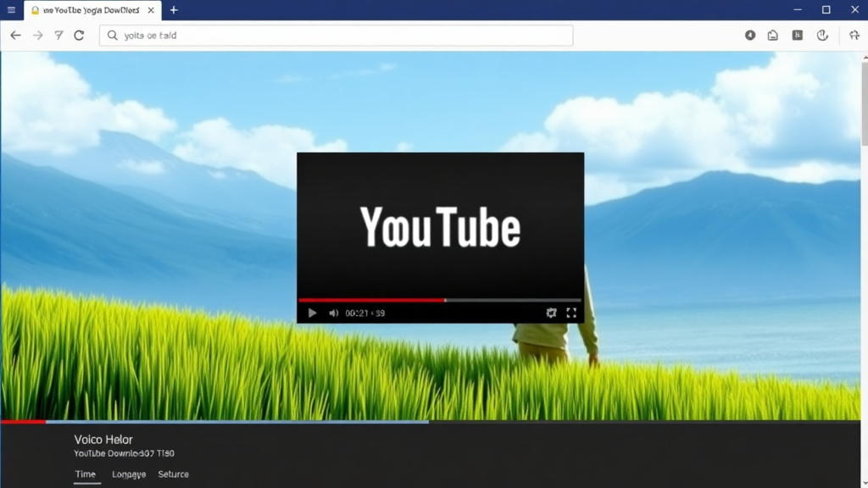
Task: Click the 'YouTube Downlo-307 TI80' subtitle
Action: 124,454
